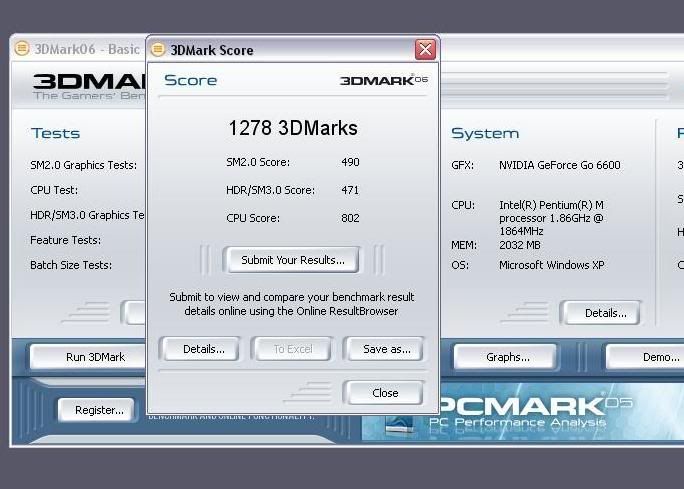684x489 pixels.
Task: Click the PCMark05 advertisement banner
Action: coord(523,412)
